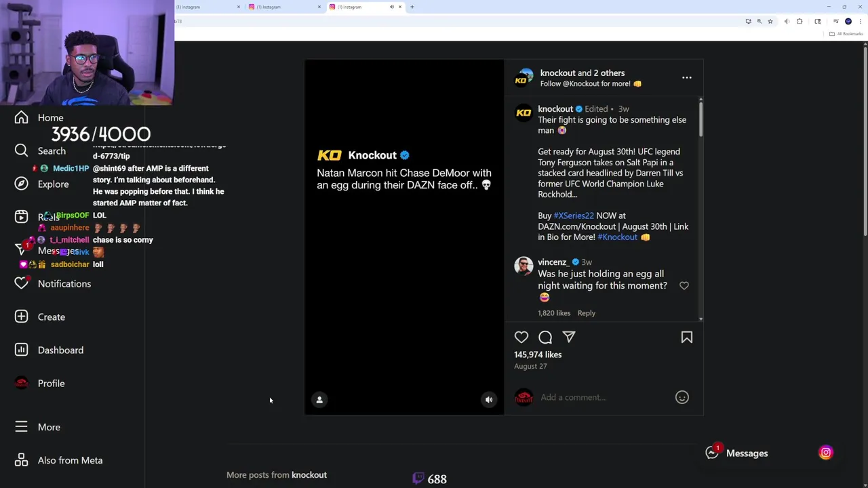Click comments panel scrollbar
The height and width of the screenshot is (488, 868).
pyautogui.click(x=701, y=119)
